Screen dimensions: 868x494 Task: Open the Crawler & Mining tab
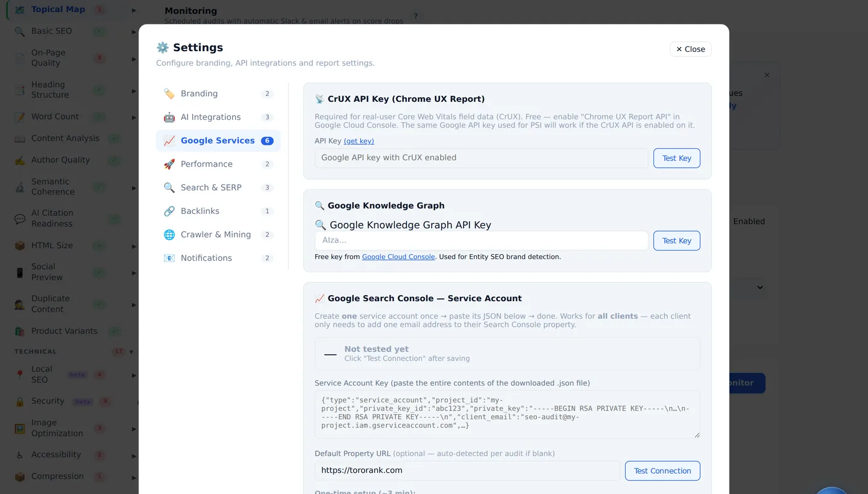point(218,234)
